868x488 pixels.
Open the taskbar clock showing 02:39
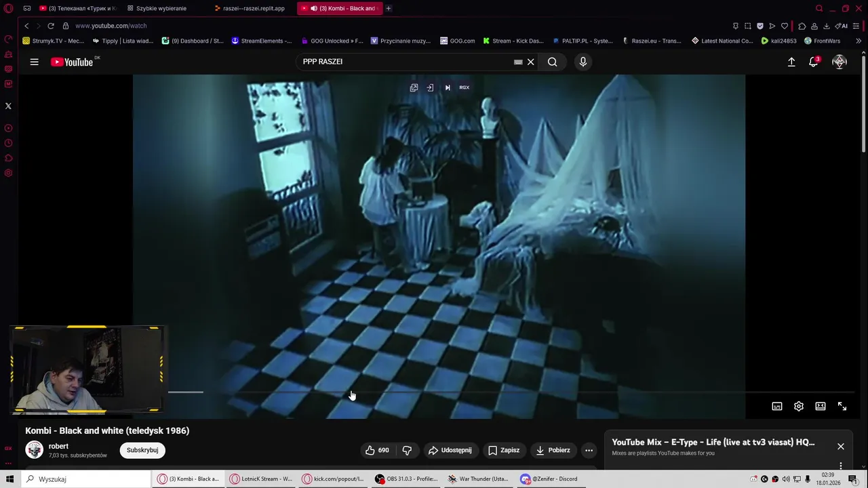click(829, 479)
